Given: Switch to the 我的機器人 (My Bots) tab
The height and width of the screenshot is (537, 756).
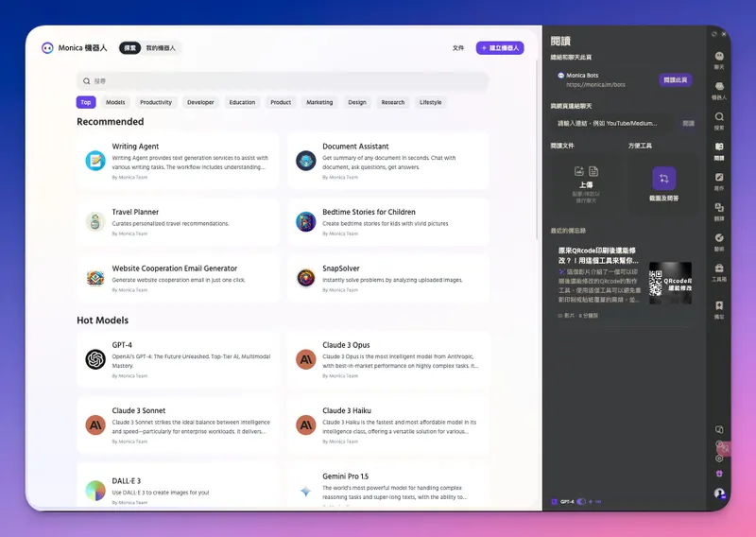Looking at the screenshot, I should (x=161, y=48).
